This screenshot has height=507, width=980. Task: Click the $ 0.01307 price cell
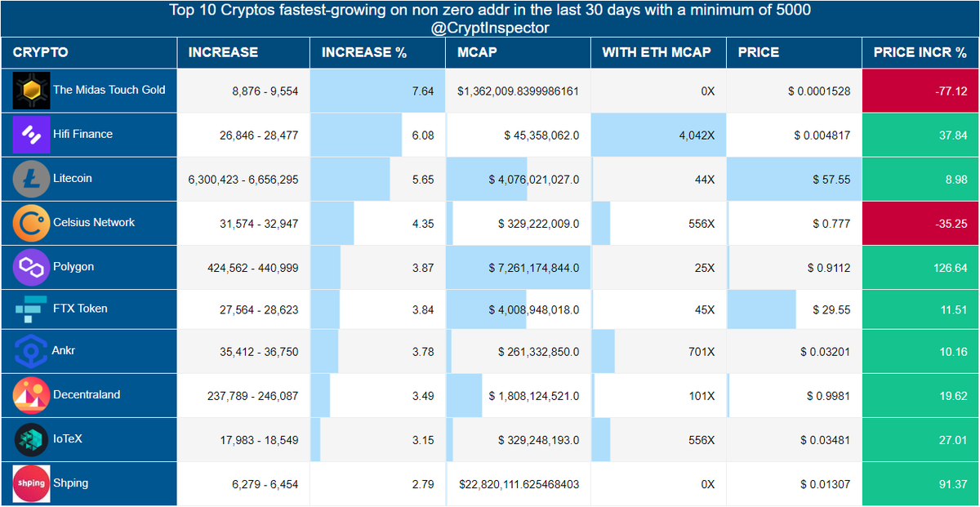[794, 484]
